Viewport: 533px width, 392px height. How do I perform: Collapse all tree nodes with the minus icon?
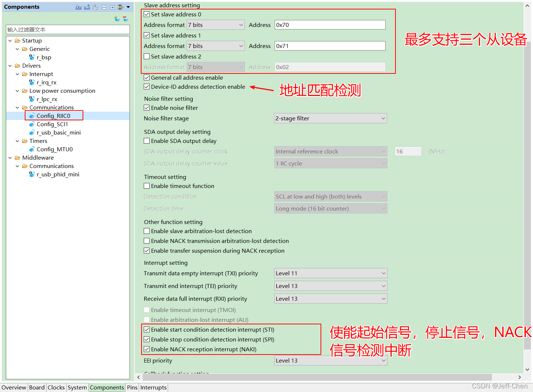(104, 7)
